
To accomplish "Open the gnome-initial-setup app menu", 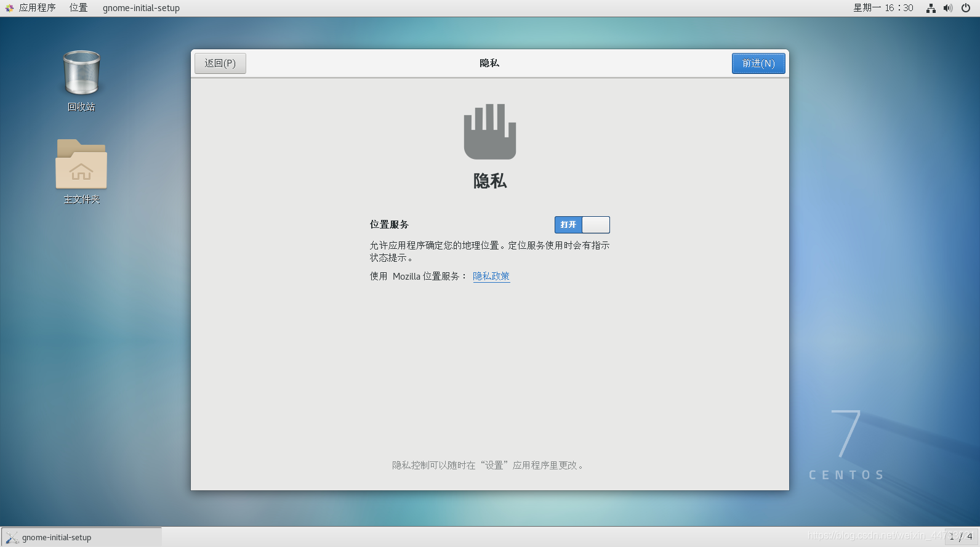I will (x=141, y=8).
